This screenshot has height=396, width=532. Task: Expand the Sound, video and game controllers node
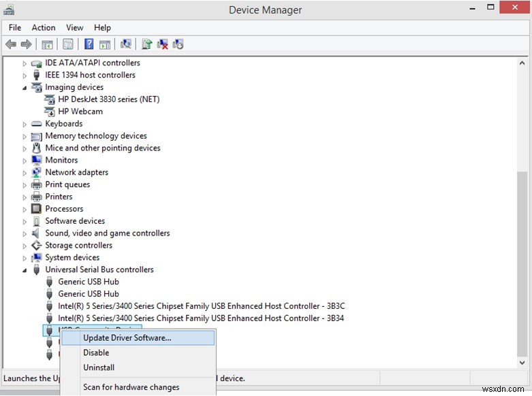[25, 233]
